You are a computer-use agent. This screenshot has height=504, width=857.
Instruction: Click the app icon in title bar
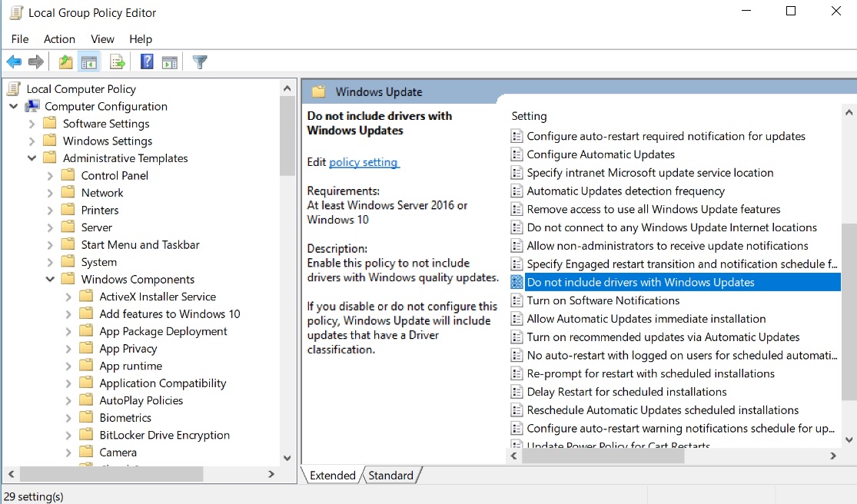tap(16, 12)
